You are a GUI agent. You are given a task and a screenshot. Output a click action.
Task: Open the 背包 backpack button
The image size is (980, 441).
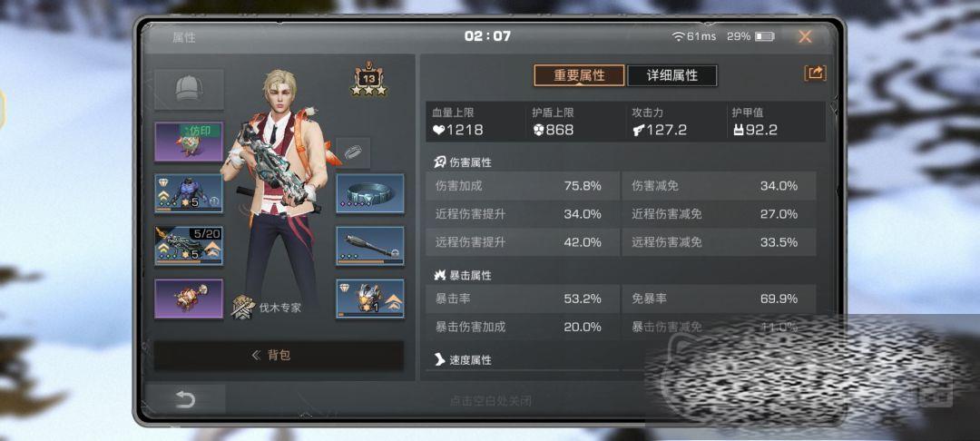[279, 356]
